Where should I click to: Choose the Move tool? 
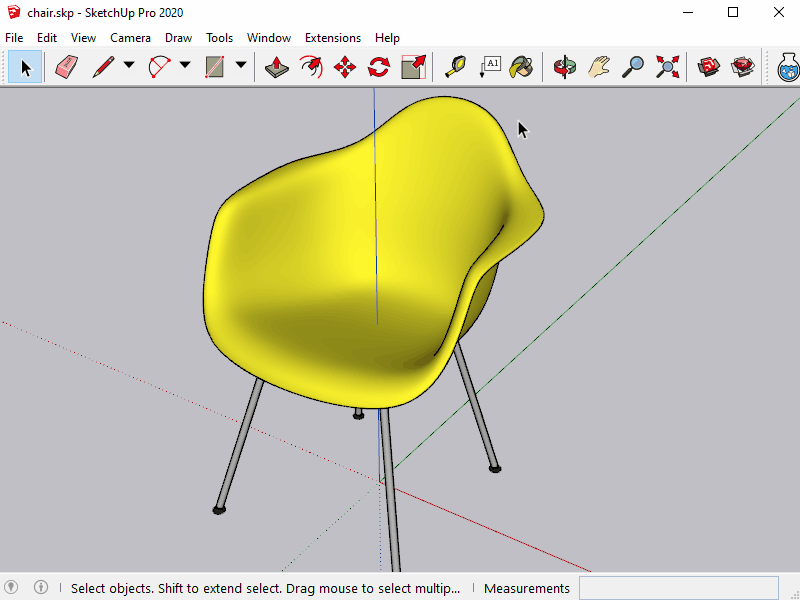click(x=345, y=67)
